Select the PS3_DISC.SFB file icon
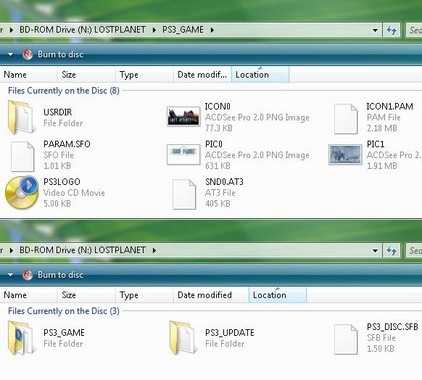Image resolution: width=422 pixels, height=380 pixels. click(346, 339)
